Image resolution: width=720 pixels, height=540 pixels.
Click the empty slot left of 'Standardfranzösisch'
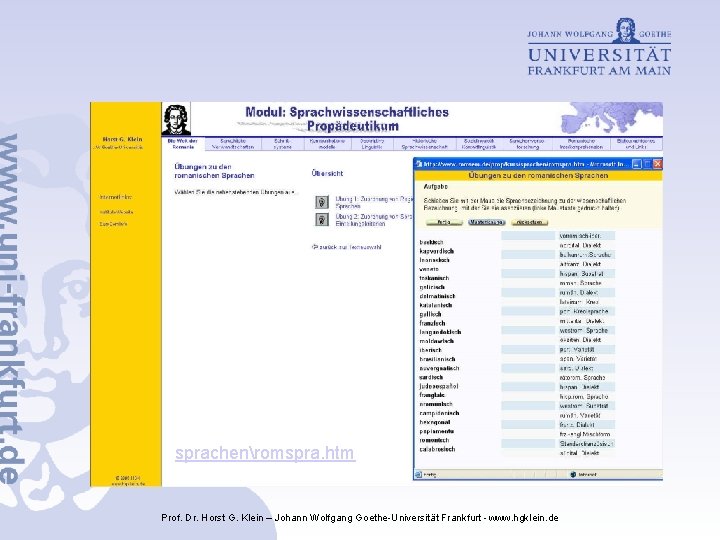click(x=528, y=444)
